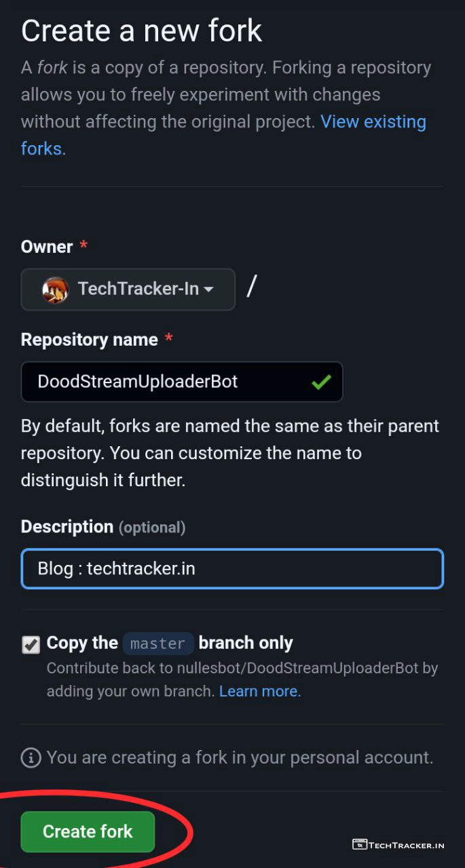This screenshot has height=868, width=465.
Task: Click the personal account fork notice text
Action: tap(240, 757)
